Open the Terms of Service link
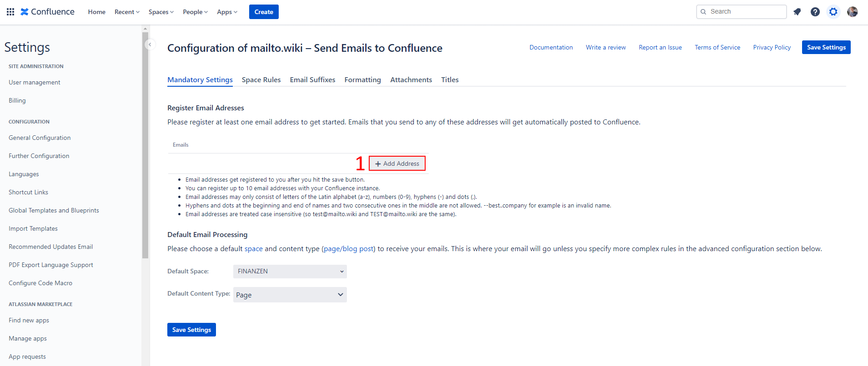 point(717,47)
